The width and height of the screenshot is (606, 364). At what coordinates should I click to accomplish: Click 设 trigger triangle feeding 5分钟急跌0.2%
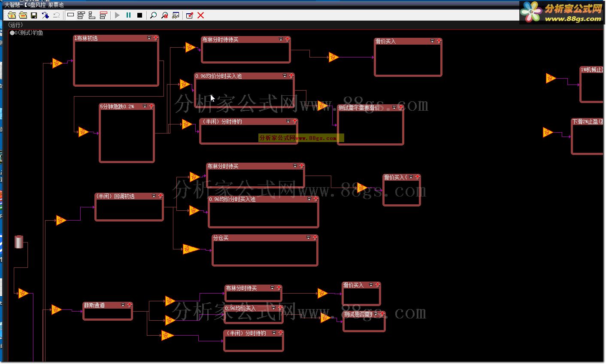(x=83, y=132)
